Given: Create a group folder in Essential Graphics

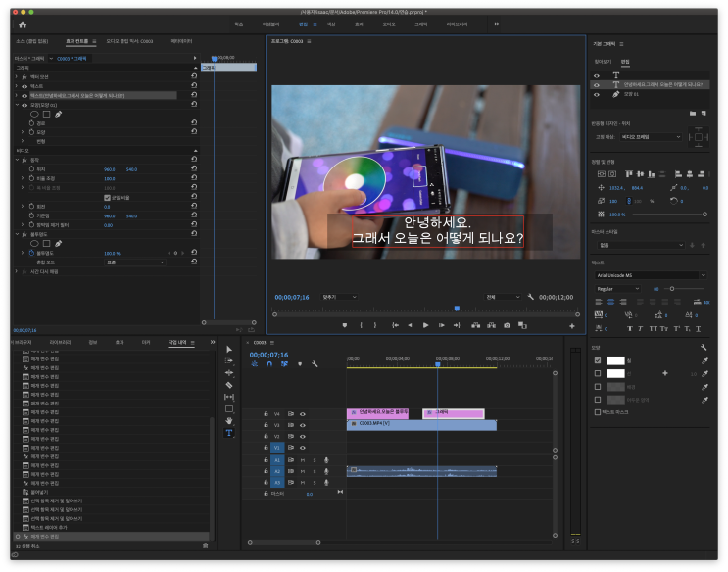Looking at the screenshot, I should (693, 113).
